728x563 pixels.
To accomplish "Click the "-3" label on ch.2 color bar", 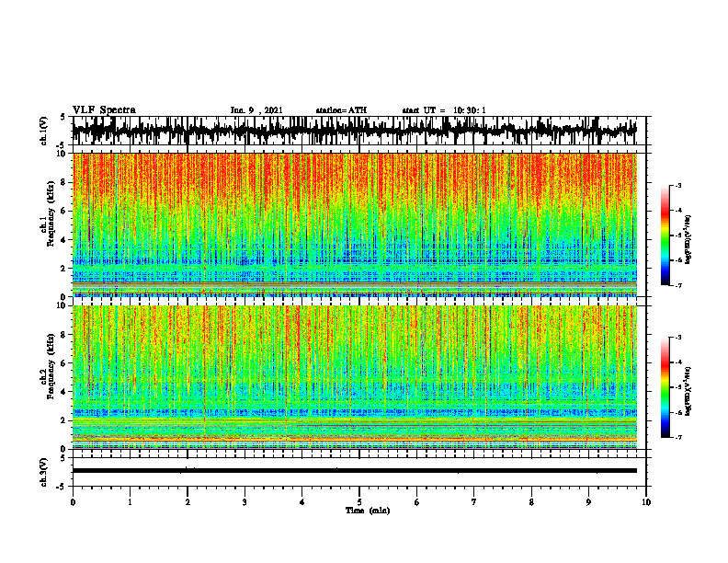I will pyautogui.click(x=678, y=338).
